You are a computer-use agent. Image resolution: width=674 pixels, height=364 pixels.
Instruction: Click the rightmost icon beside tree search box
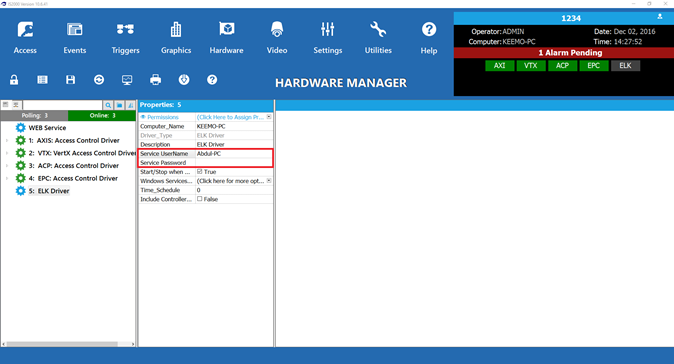[x=130, y=105]
